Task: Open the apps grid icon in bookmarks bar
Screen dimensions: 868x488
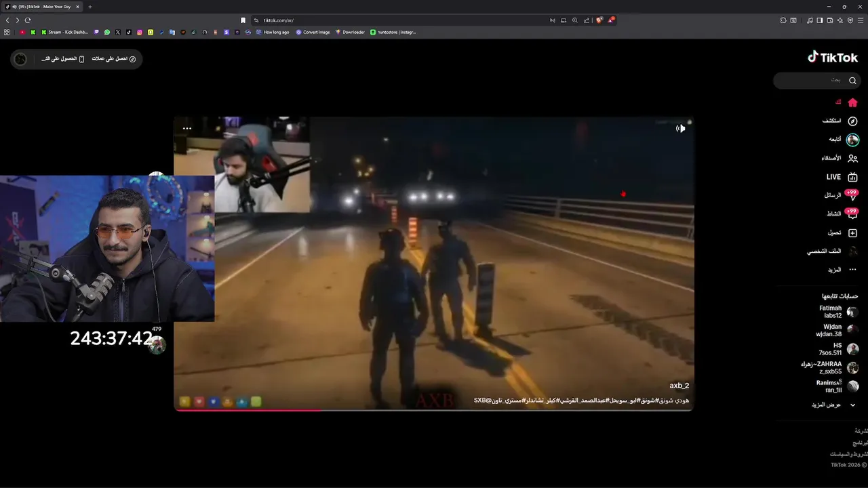Action: (x=7, y=32)
